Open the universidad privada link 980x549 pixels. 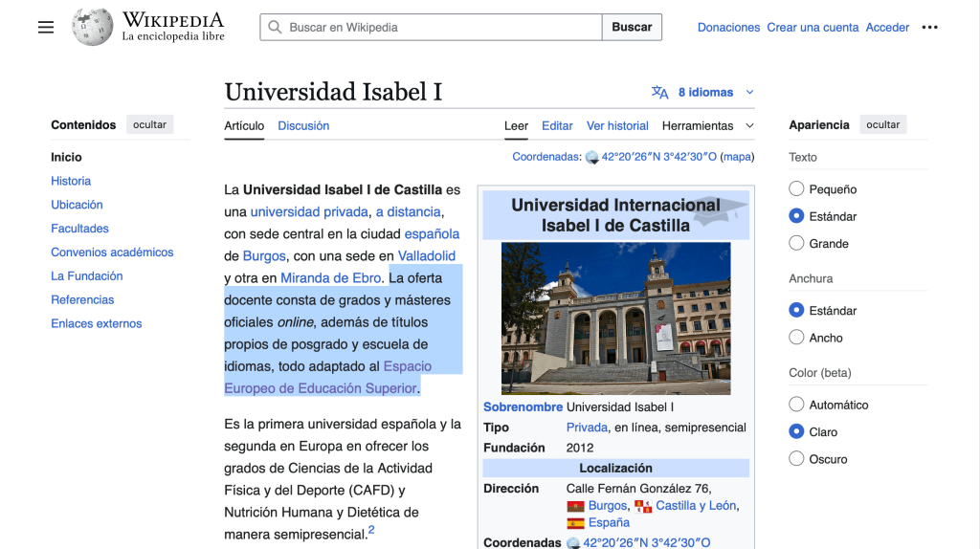309,211
